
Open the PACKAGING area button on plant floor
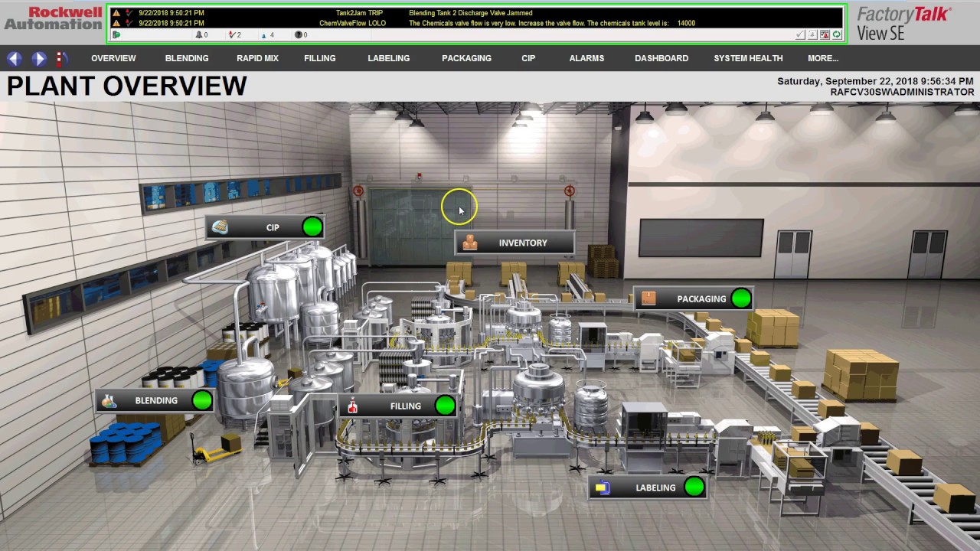tap(694, 298)
